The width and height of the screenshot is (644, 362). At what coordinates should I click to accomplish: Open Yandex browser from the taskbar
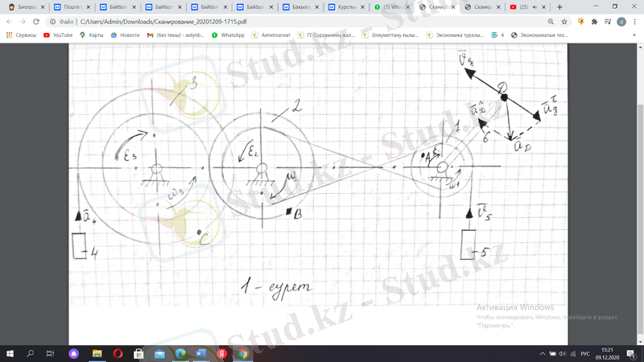pos(222,353)
